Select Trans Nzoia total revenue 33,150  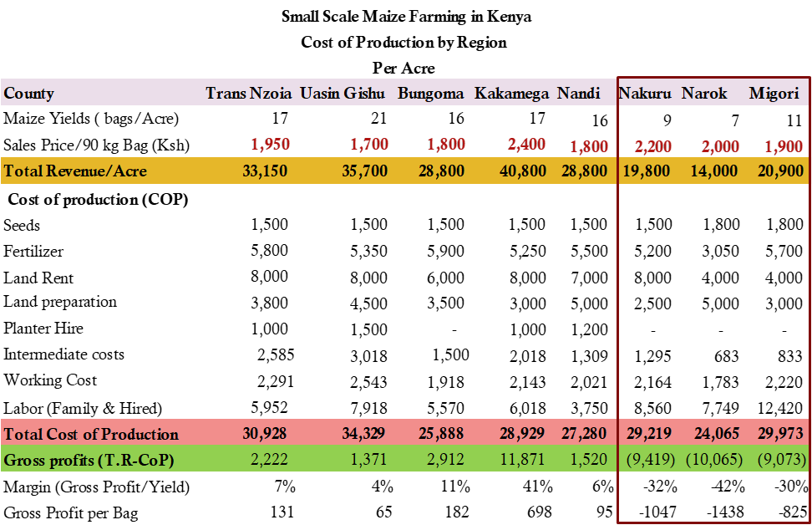[x=265, y=171]
